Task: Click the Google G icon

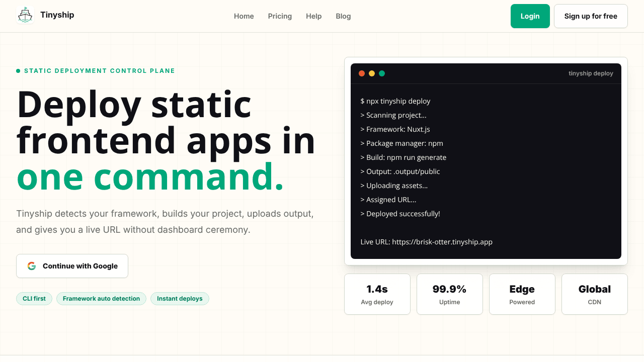Action: [32, 266]
